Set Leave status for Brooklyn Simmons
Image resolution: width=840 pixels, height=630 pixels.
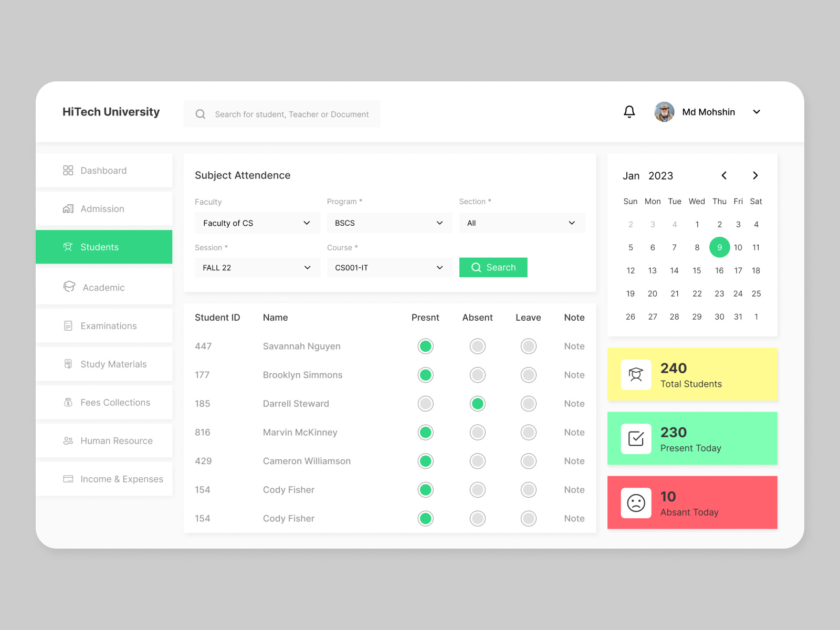[x=528, y=375]
